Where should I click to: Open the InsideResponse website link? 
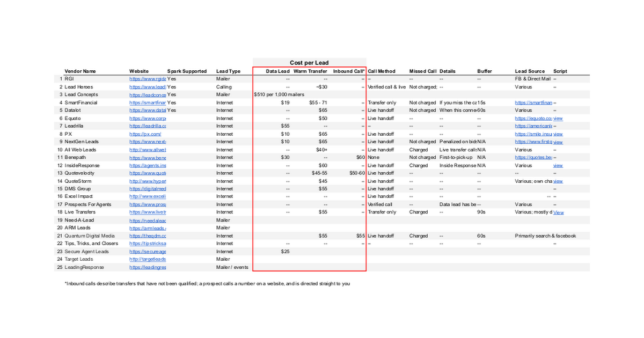click(x=148, y=165)
